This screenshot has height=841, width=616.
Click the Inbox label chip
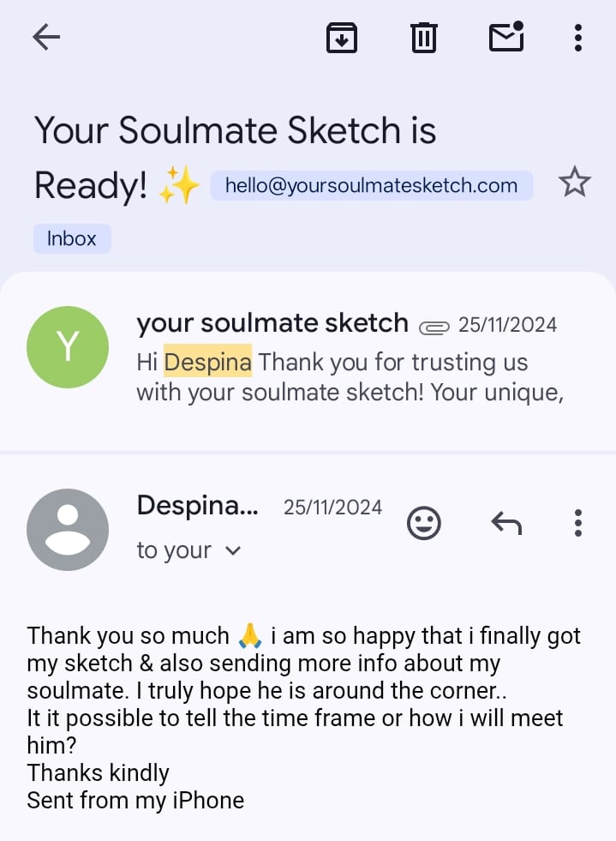72,238
